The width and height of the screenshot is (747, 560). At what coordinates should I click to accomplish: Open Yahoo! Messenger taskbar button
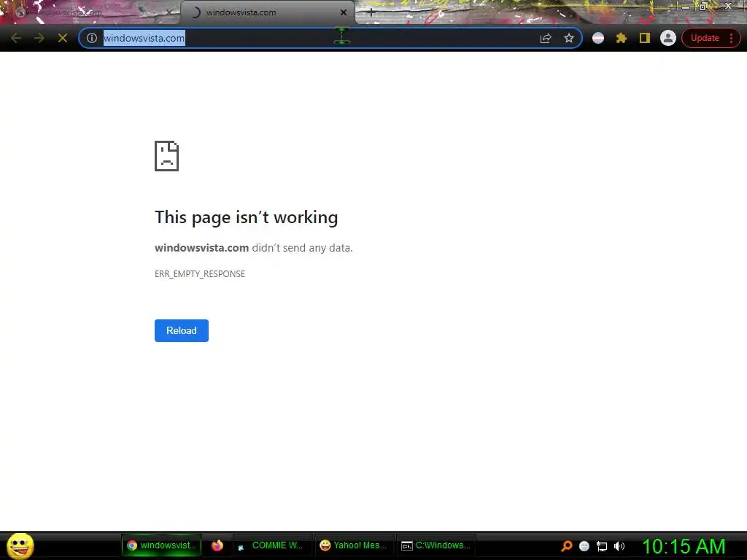point(354,545)
